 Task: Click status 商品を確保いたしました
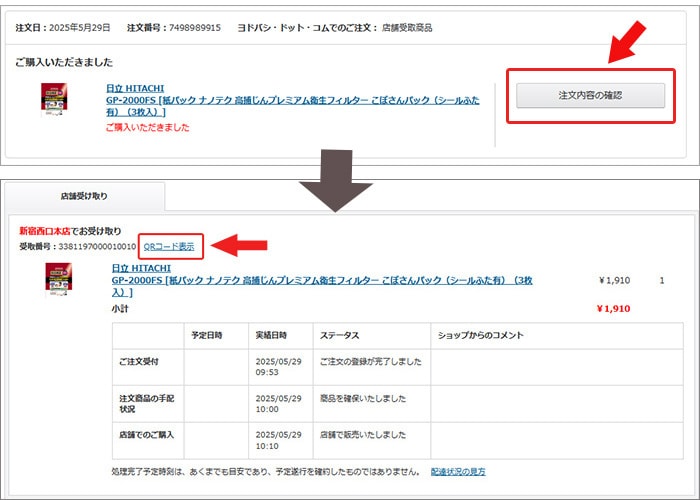point(363,398)
